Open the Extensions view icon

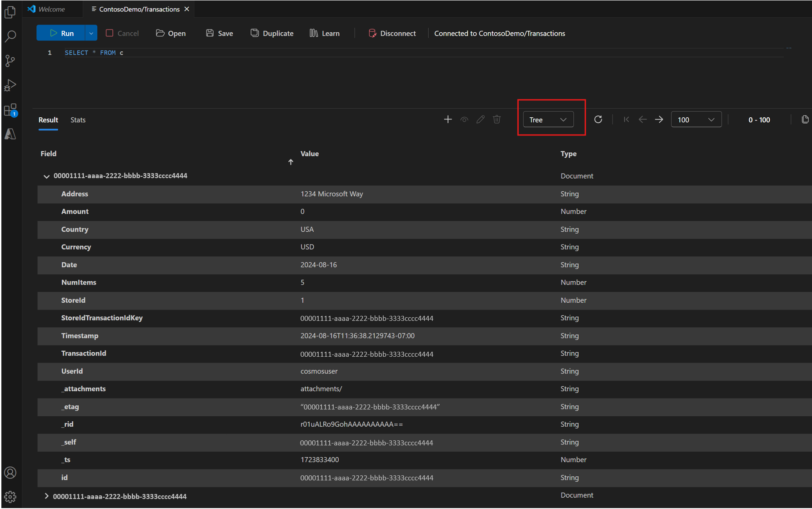point(10,110)
